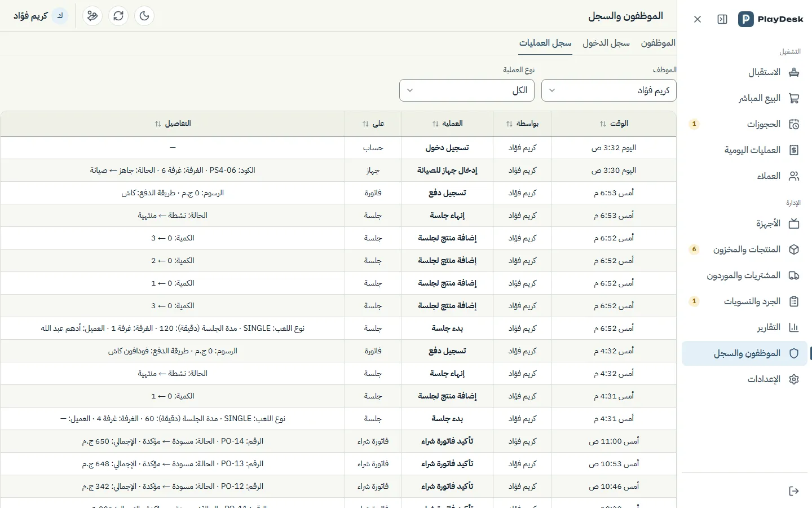
Task: Open المشتريات والموردون truck icon
Action: [794, 275]
